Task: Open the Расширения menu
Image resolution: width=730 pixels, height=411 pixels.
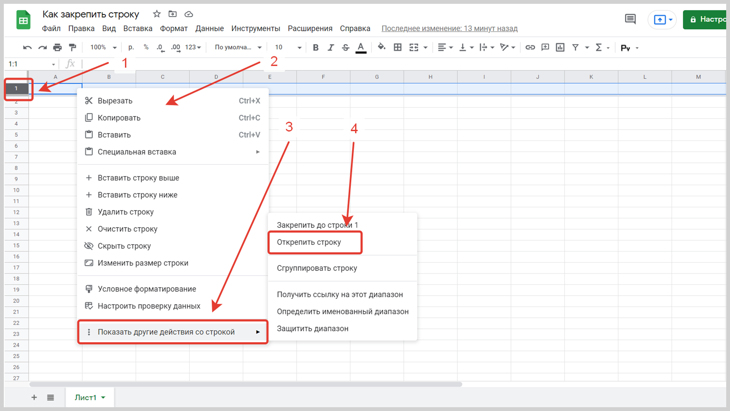Action: point(310,28)
